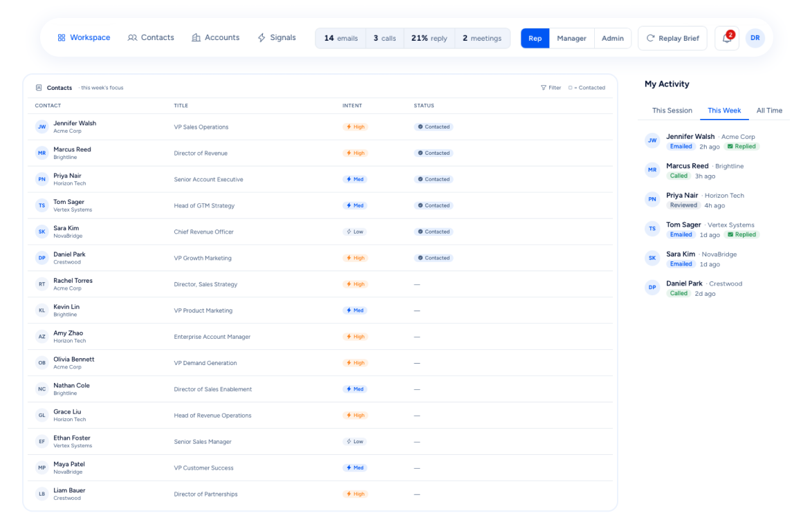Click Olivia Bennett's OB avatar

pyautogui.click(x=42, y=363)
